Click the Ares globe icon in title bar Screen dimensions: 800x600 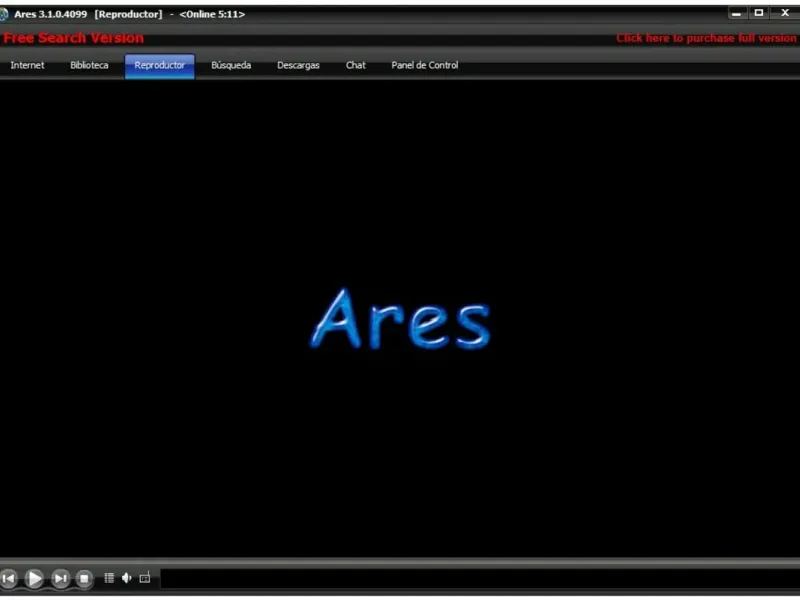[4, 14]
